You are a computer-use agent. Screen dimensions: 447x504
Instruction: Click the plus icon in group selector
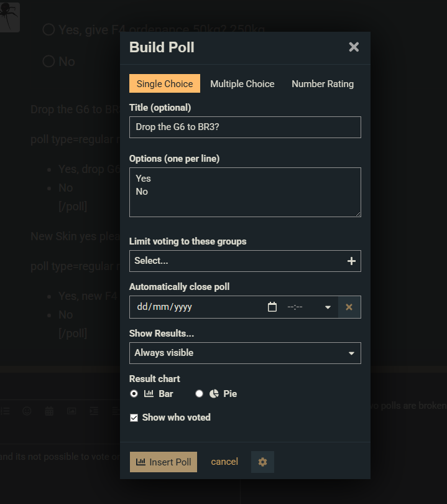[x=351, y=261]
